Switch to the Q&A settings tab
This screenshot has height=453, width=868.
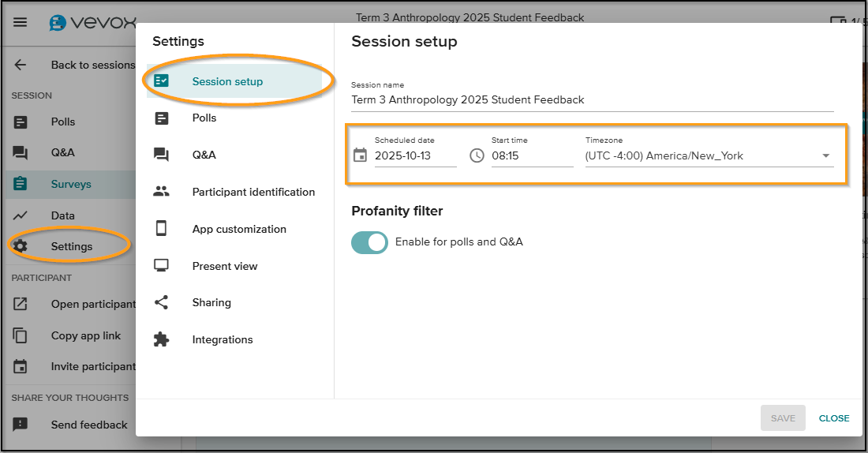pyautogui.click(x=204, y=155)
